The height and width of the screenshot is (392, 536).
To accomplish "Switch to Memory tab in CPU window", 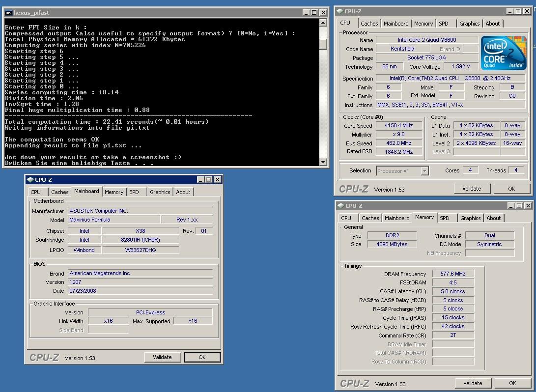I will 423,24.
